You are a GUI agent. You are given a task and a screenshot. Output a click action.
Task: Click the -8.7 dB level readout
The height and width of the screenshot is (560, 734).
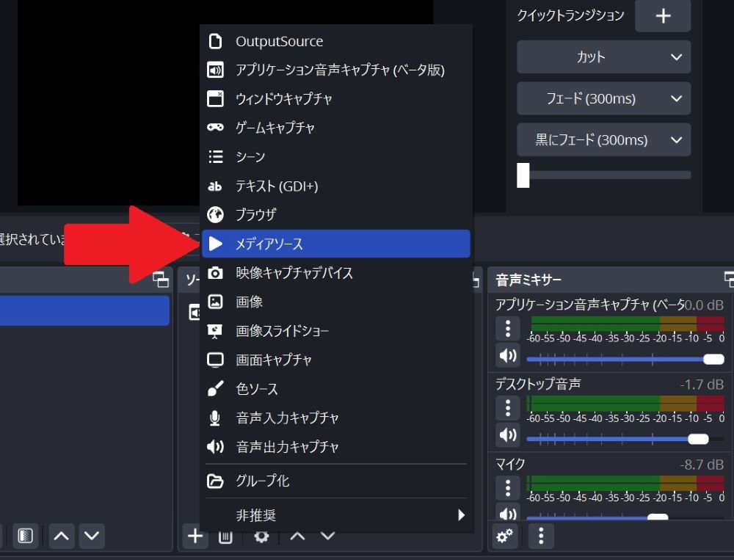[702, 465]
